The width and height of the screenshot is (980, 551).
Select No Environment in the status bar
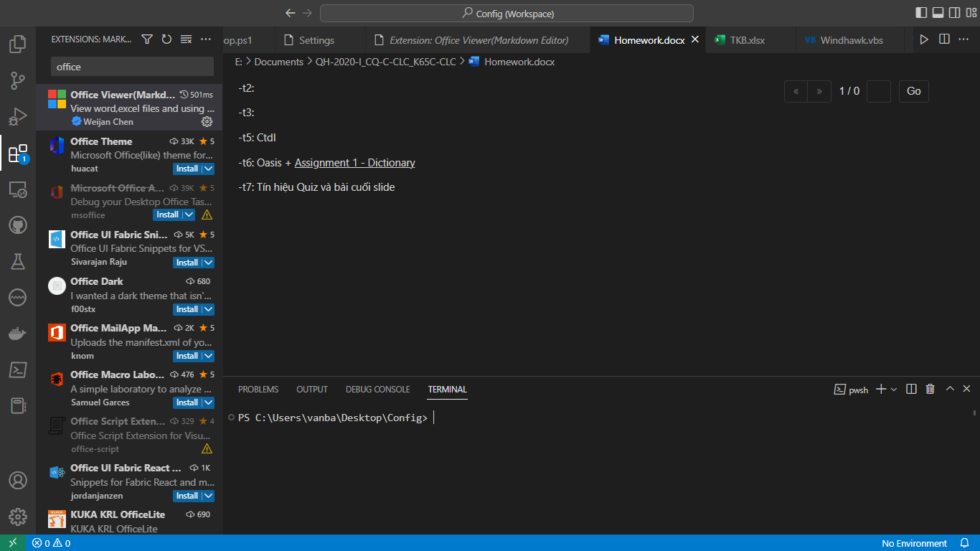point(914,543)
